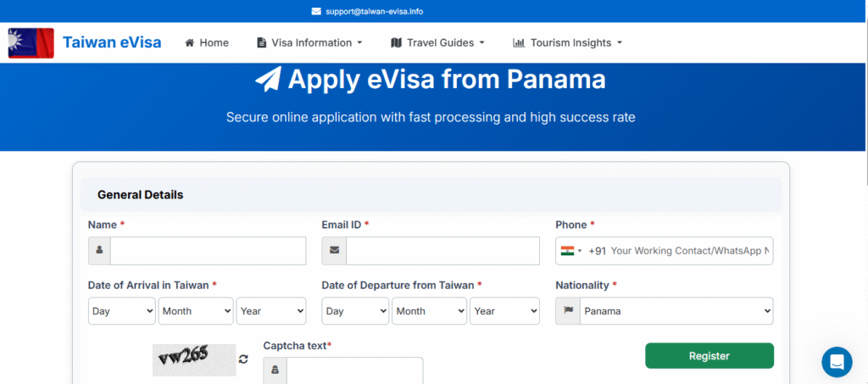This screenshot has height=384, width=868.
Task: Click the envelope icon beside support email
Action: coord(316,11)
